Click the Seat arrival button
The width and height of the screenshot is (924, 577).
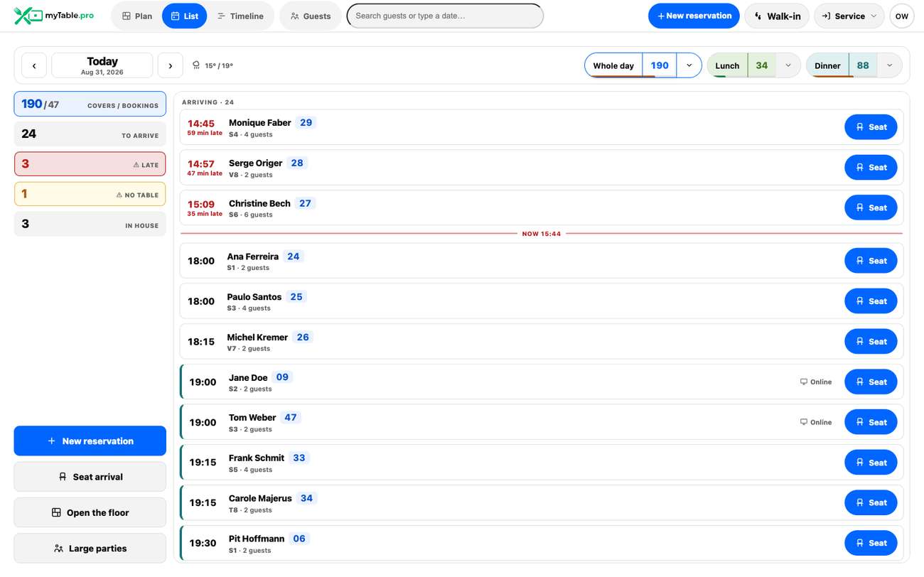coord(90,477)
